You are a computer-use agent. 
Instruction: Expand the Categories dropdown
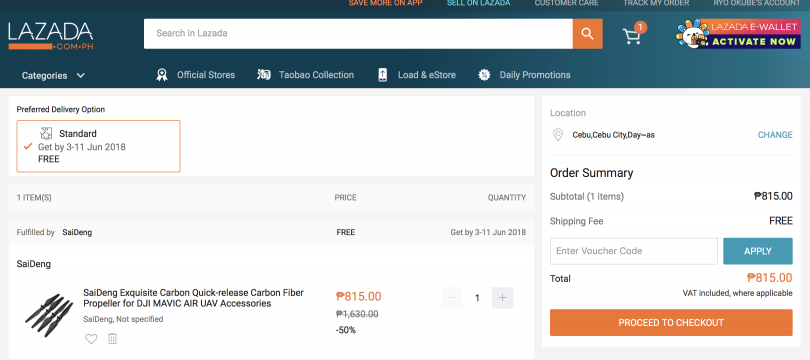point(53,75)
